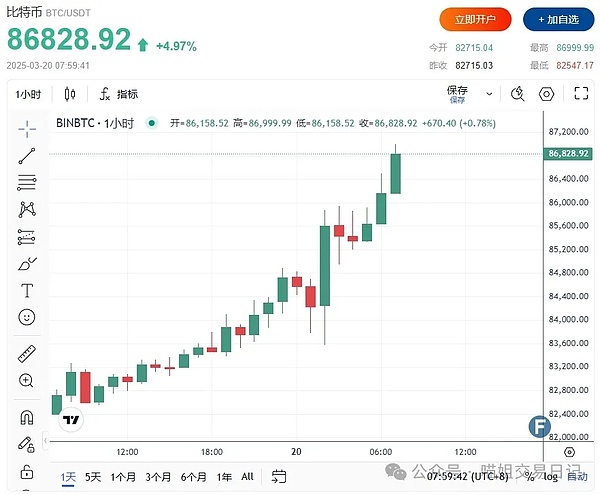This screenshot has height=495, width=600.
Task: Click the zoom in tool
Action: (x=27, y=381)
